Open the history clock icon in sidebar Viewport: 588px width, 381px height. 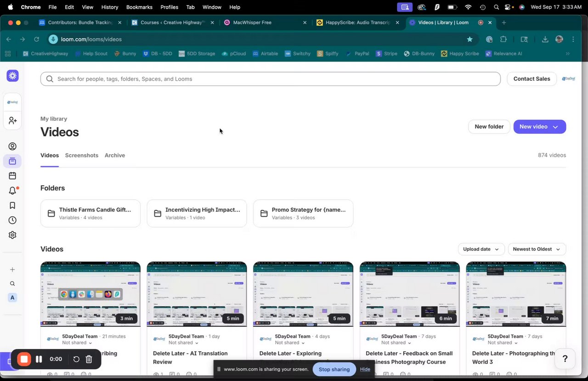point(12,220)
